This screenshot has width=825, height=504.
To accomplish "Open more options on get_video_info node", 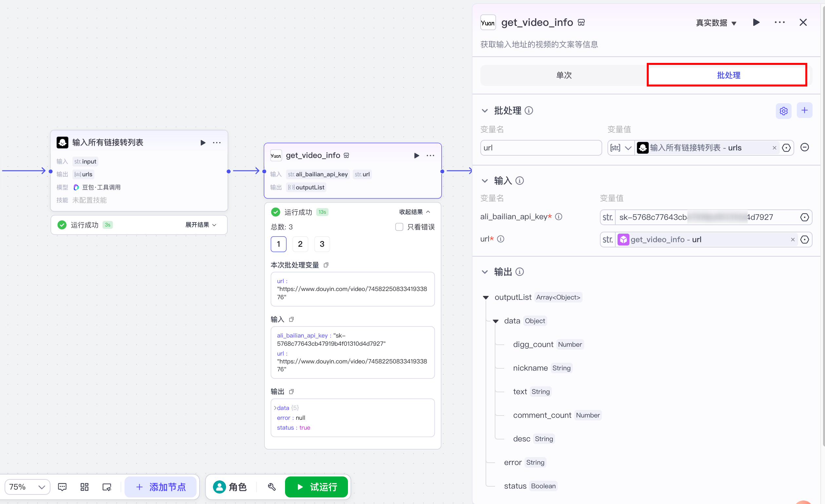I will coord(430,155).
